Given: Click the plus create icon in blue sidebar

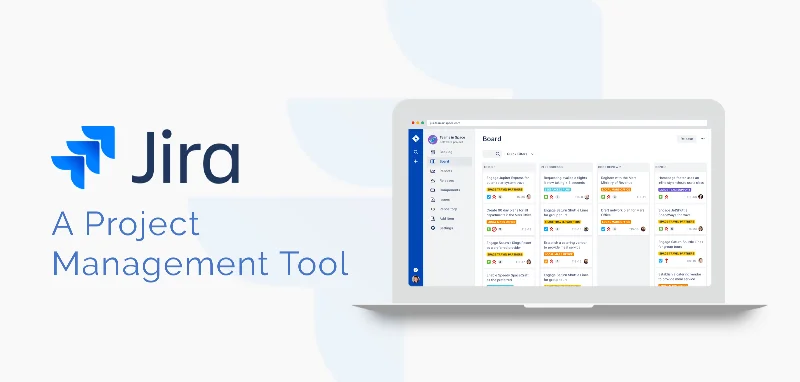Looking at the screenshot, I should (416, 161).
